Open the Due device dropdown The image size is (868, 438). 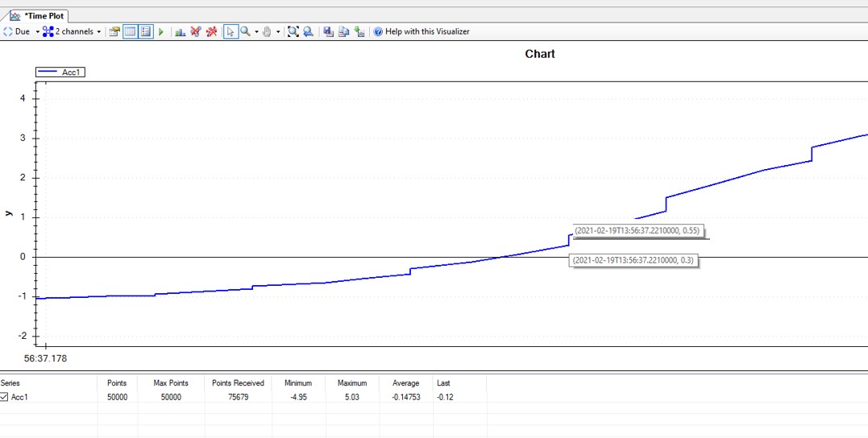(x=38, y=32)
